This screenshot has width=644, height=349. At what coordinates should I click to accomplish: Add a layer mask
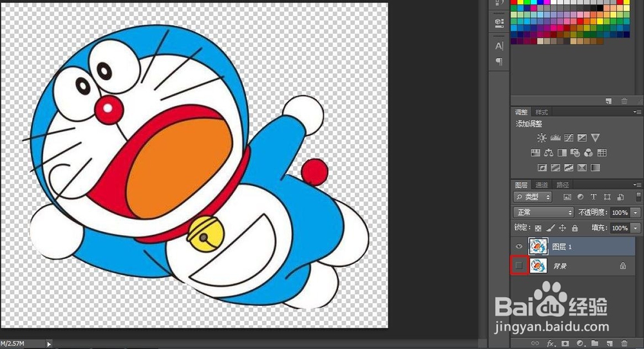tap(565, 343)
